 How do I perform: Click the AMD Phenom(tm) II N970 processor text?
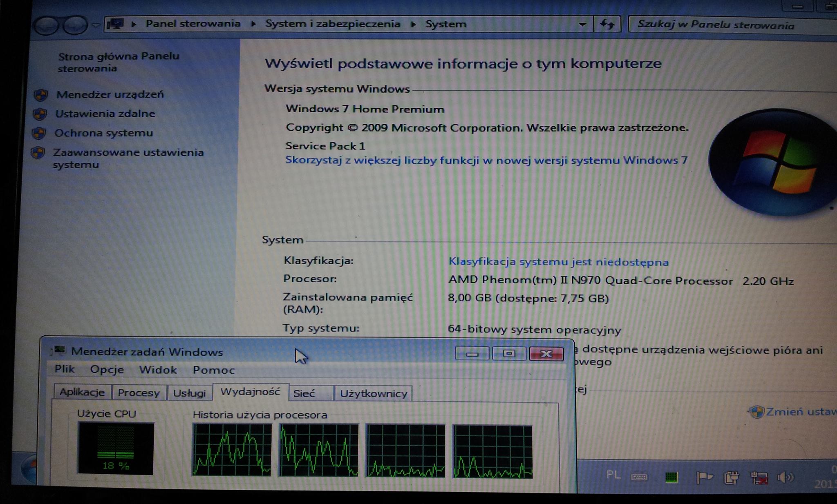click(x=591, y=281)
